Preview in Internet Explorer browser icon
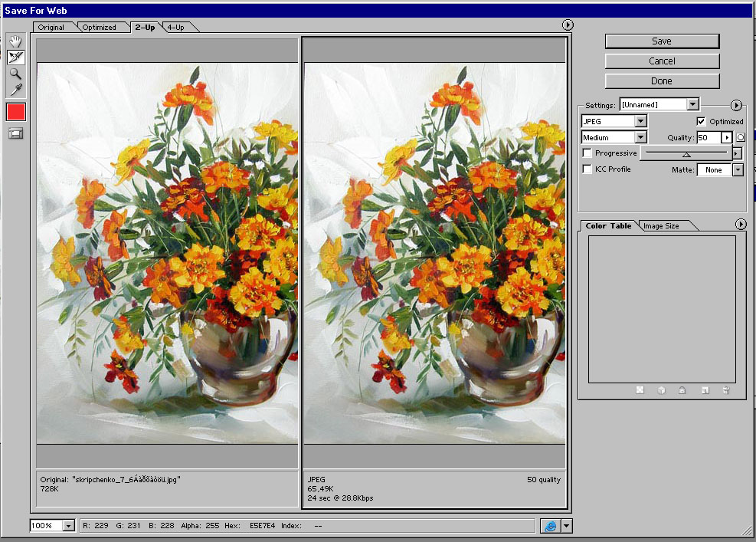The width and height of the screenshot is (756, 542). pyautogui.click(x=549, y=525)
